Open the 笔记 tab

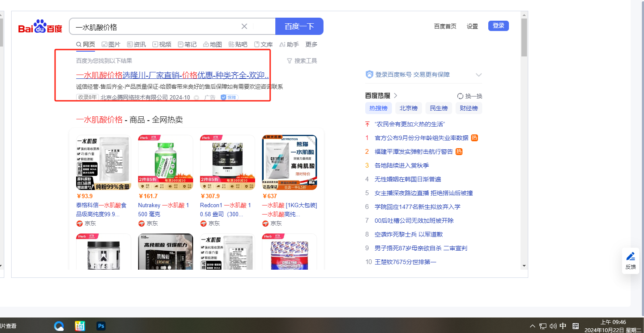click(187, 44)
